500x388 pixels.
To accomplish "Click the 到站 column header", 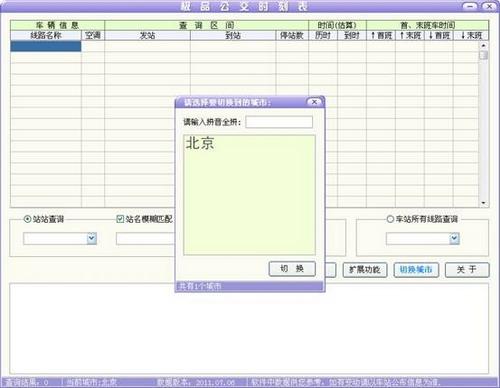I will point(233,35).
